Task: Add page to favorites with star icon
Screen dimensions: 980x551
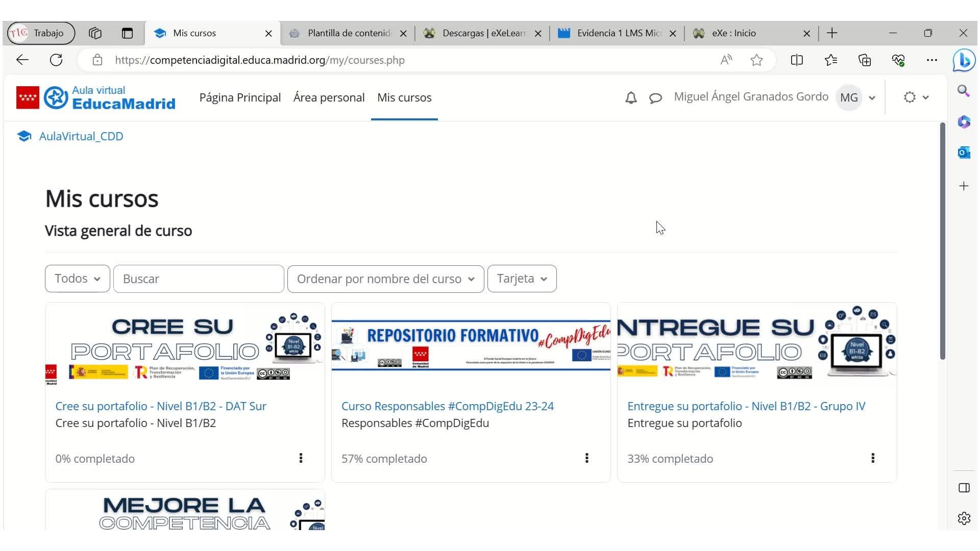Action: (756, 60)
